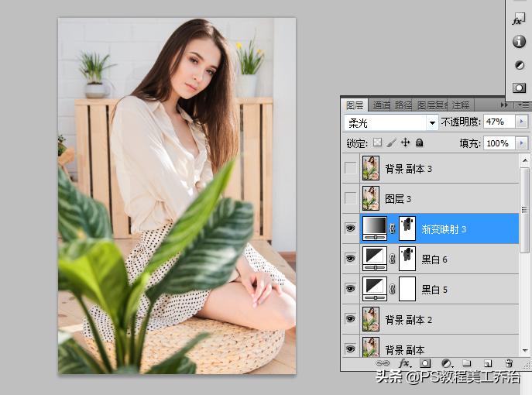Click layer mask thumbnail of 黑白 6
The height and width of the screenshot is (395, 532).
407,259
